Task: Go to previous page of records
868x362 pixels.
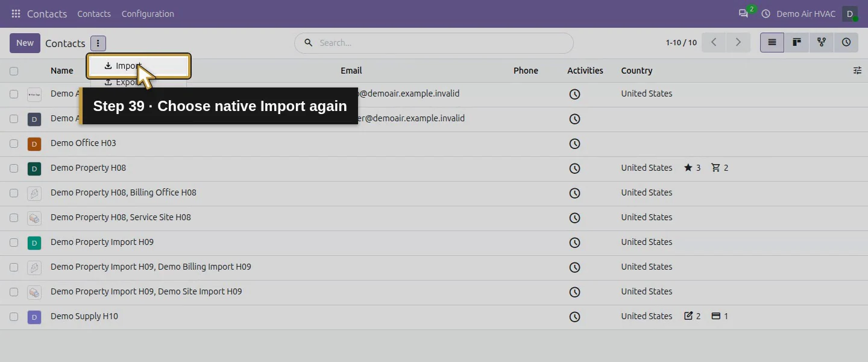Action: pyautogui.click(x=714, y=42)
